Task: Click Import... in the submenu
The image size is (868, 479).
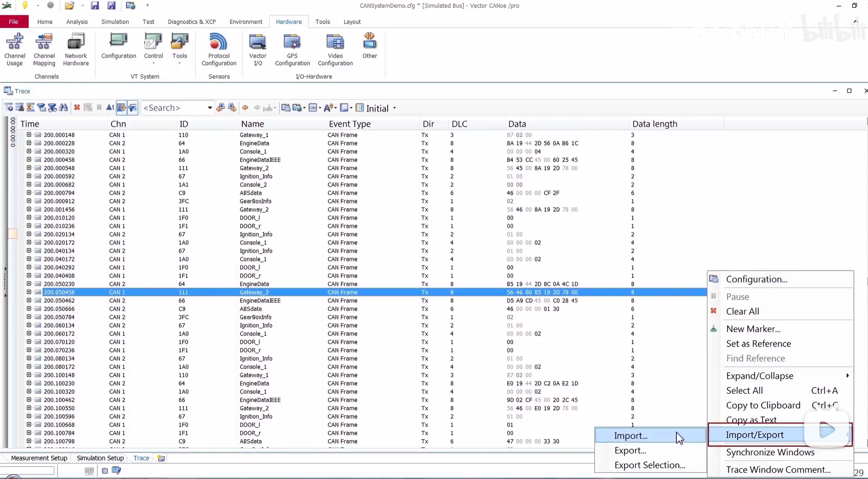Action: coord(631,435)
